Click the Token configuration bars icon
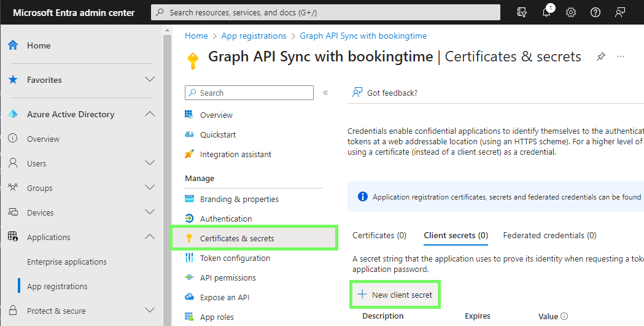 189,258
